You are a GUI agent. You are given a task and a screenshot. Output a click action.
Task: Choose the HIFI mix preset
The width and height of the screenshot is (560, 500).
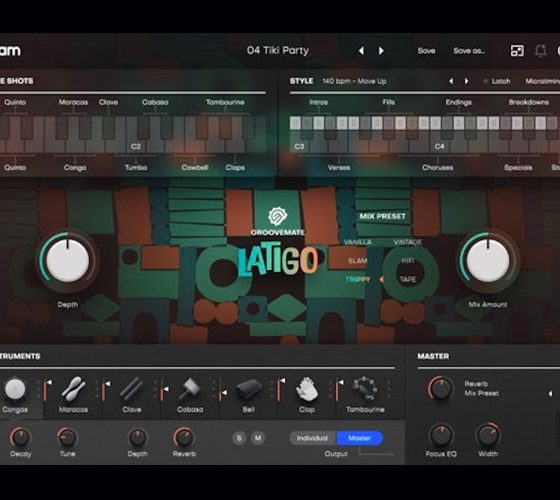408,261
